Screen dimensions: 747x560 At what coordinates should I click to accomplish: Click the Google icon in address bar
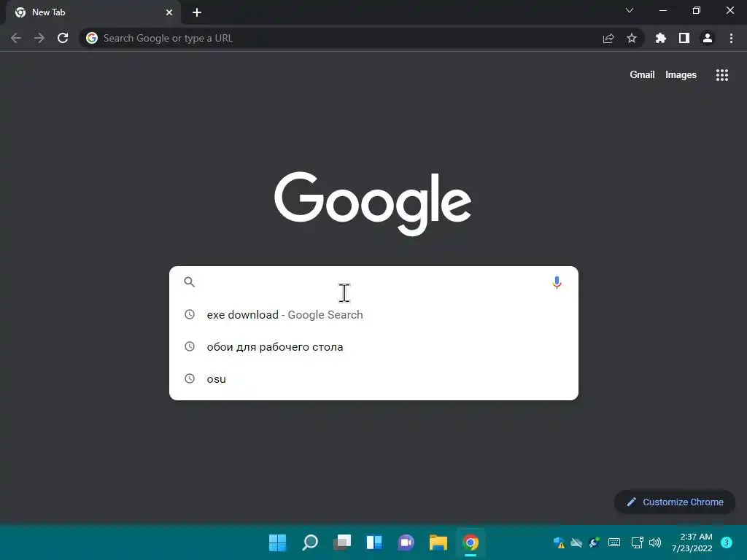click(x=92, y=38)
